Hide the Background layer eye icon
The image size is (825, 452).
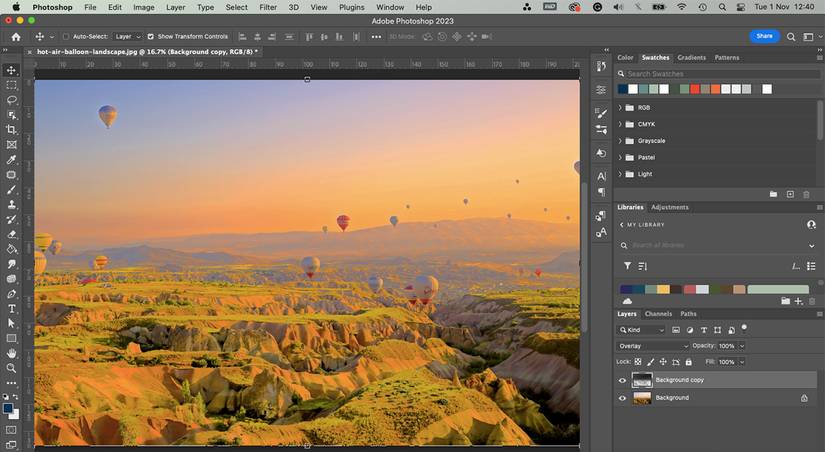622,398
